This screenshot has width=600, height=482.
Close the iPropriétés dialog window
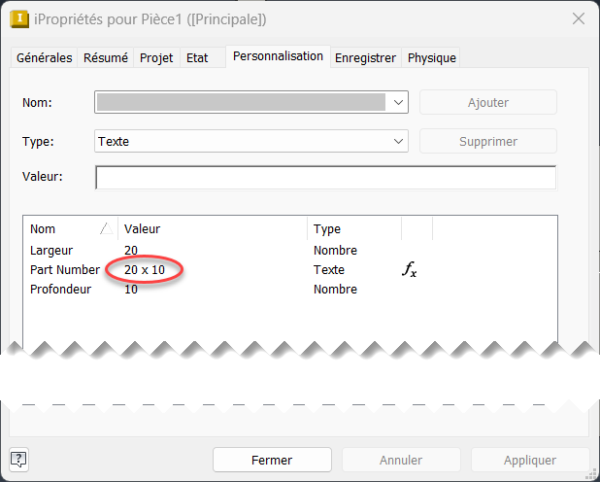click(x=577, y=19)
